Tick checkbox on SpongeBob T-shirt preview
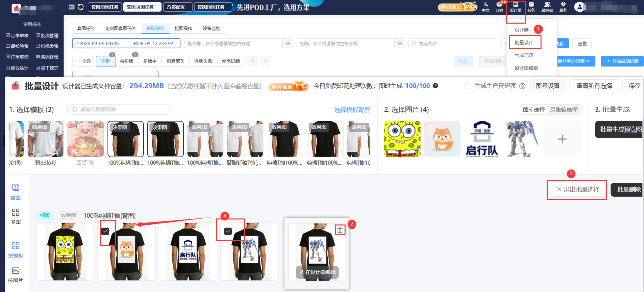Screen dimensions: 644x292 (x=44, y=231)
